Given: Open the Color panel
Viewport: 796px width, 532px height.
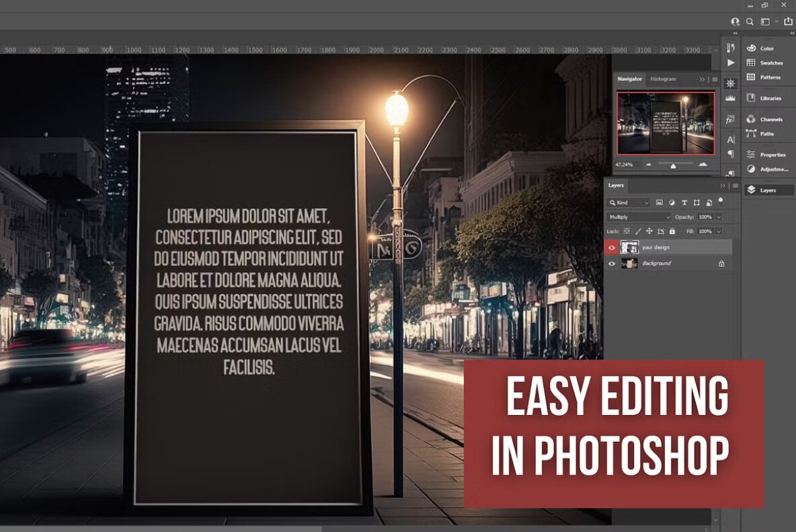Looking at the screenshot, I should (x=766, y=48).
